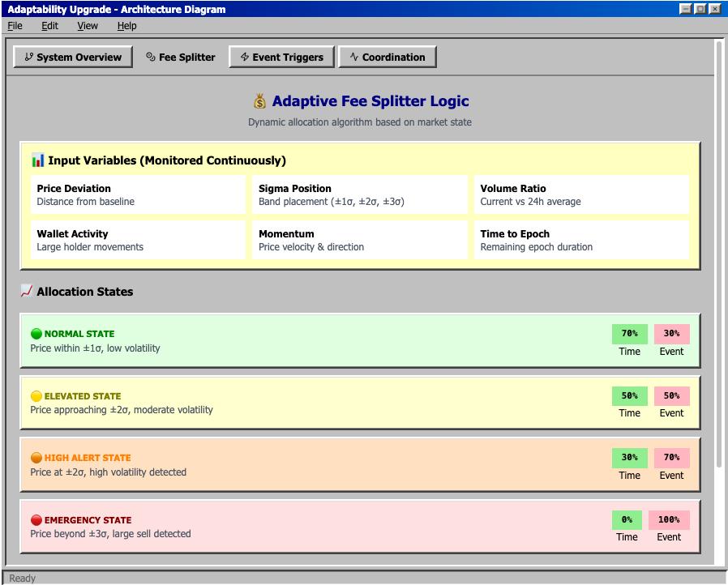
Task: Minimize the Adaptability Upgrade window
Action: 685,9
